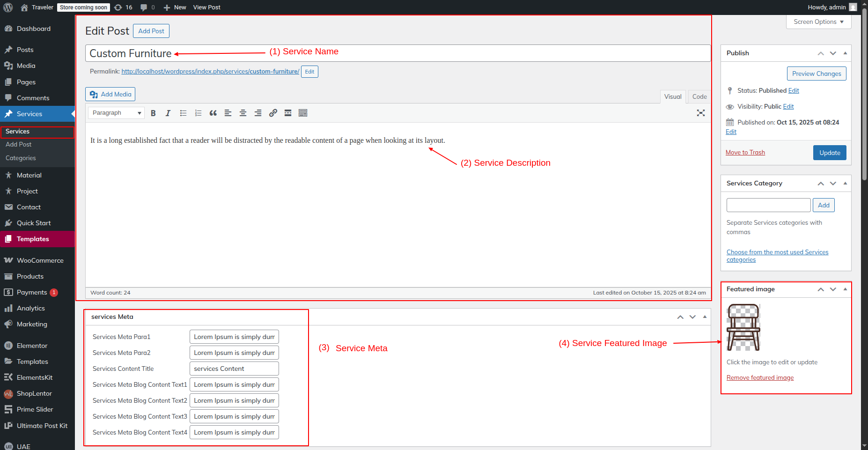Toggle the editor toolbar kitchen sink

click(x=303, y=113)
